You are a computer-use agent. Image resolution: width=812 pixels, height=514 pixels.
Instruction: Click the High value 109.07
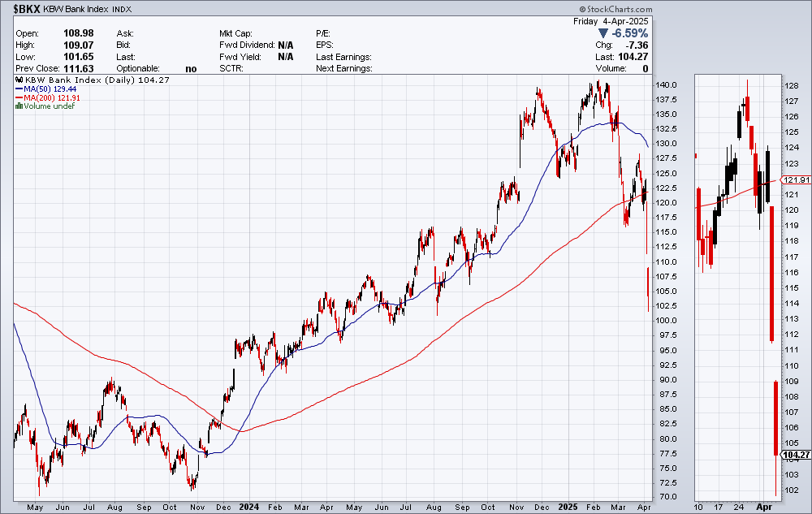(x=79, y=45)
